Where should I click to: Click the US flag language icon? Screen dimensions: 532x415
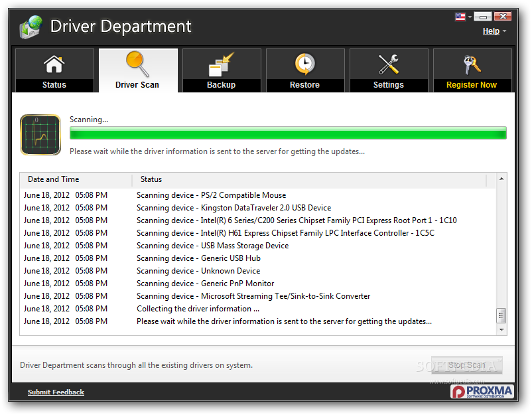(460, 17)
